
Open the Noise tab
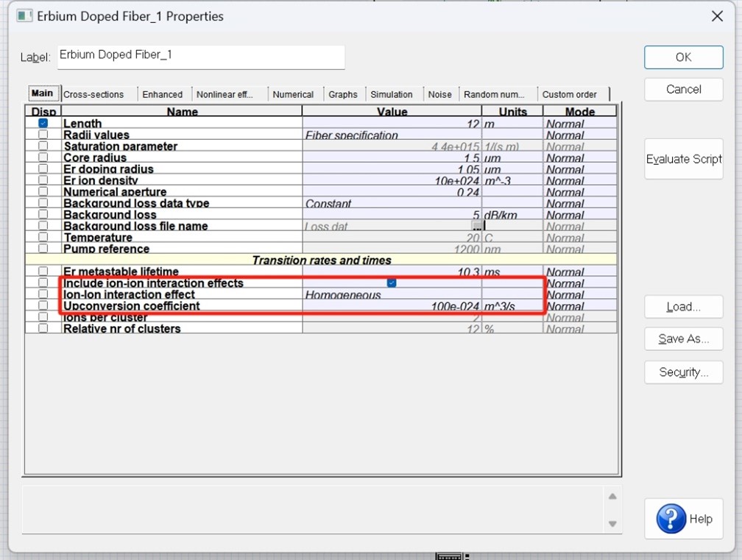439,94
